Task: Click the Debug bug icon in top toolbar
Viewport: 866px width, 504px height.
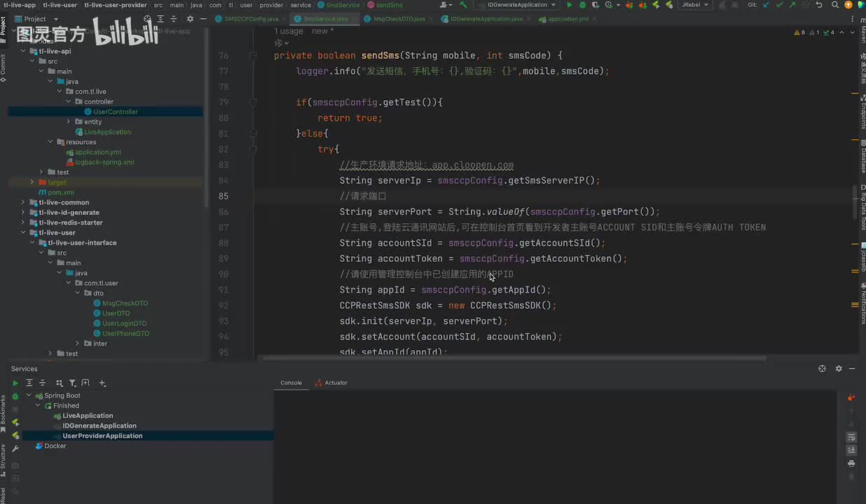Action: click(x=582, y=5)
